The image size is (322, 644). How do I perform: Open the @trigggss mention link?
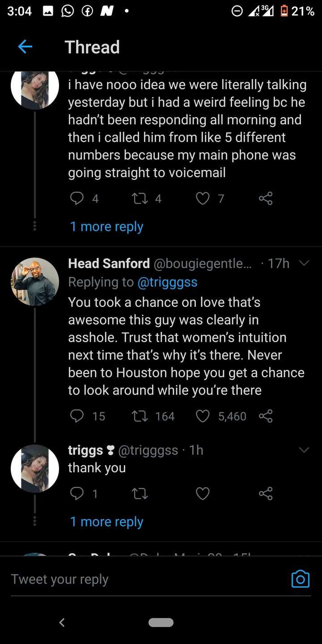point(167,282)
